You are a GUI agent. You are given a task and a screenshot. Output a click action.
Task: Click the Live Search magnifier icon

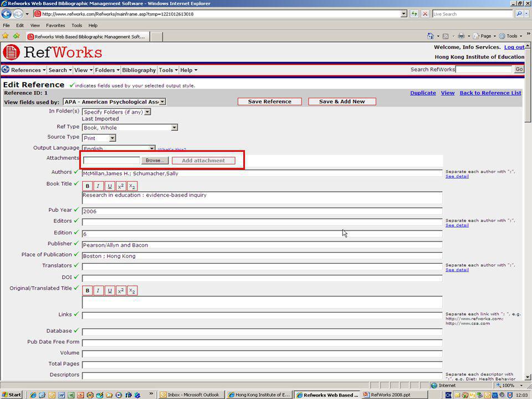[x=519, y=14]
